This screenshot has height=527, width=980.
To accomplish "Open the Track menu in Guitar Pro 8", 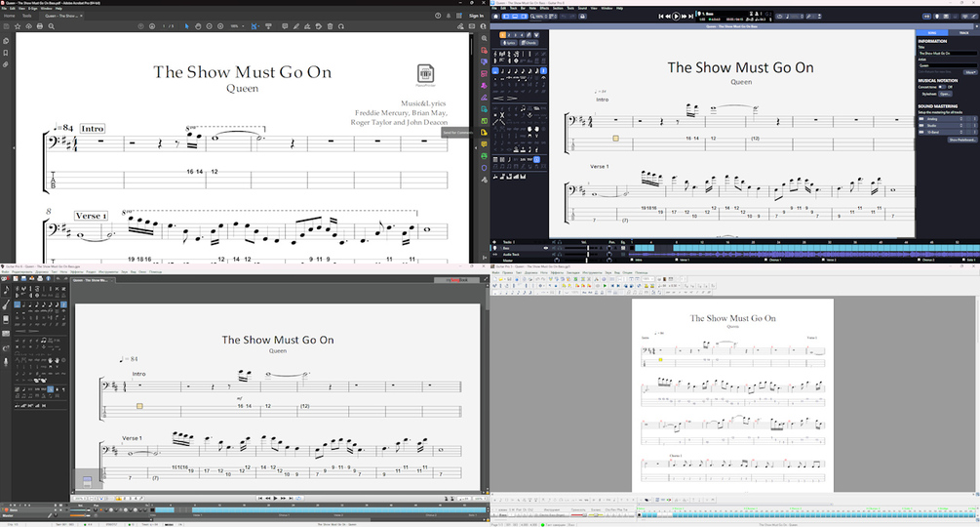I will click(x=513, y=9).
